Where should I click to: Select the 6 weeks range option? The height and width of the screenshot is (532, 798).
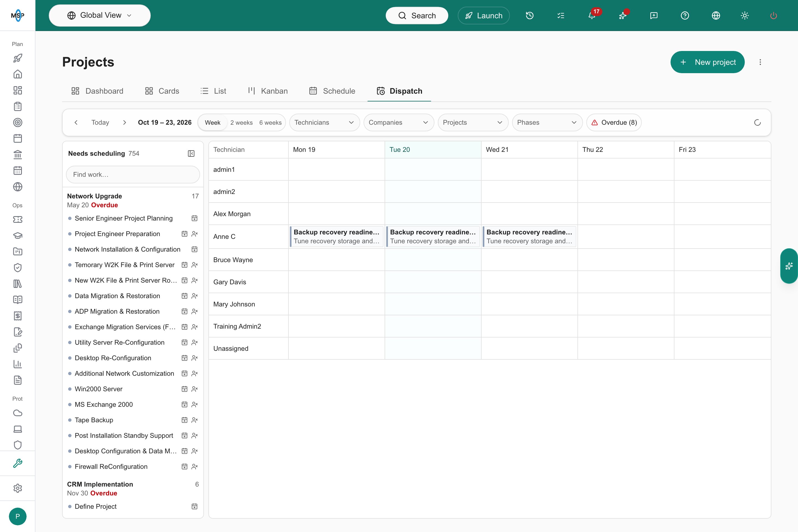pos(270,122)
